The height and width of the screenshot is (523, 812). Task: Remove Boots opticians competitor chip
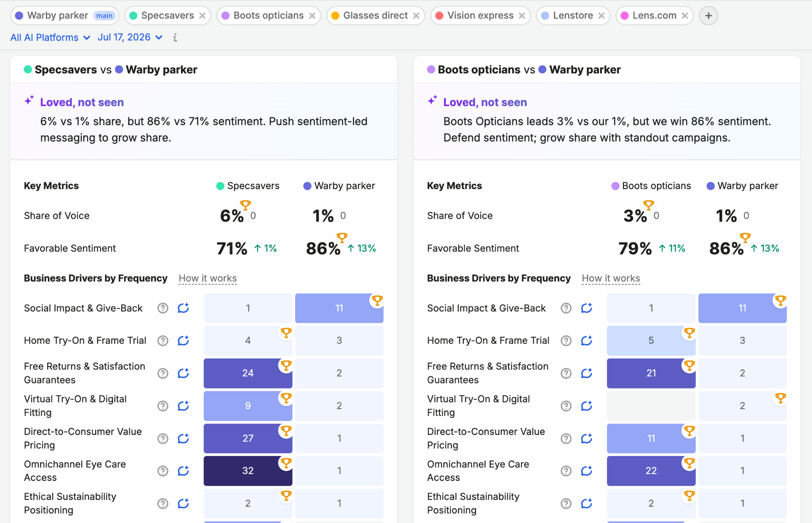(x=312, y=15)
